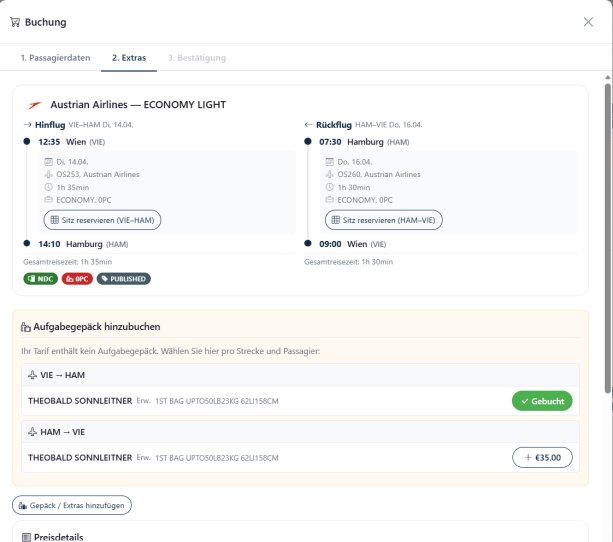Reserve a seat for HAM–VIE
Viewport: 613px width, 542px height.
point(384,219)
